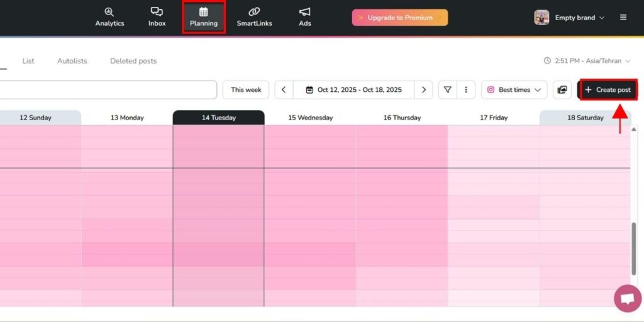
Task: Open the Inbox messages icon
Action: [x=157, y=17]
